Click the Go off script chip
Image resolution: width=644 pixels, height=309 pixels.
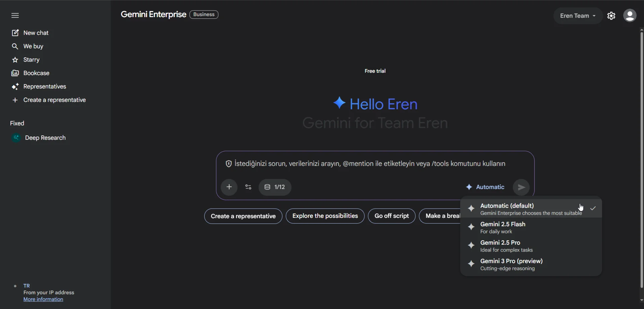point(391,216)
